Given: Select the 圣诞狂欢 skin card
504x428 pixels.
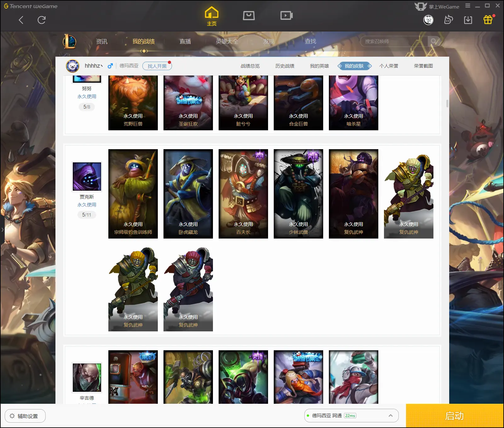Looking at the screenshot, I should [188, 103].
